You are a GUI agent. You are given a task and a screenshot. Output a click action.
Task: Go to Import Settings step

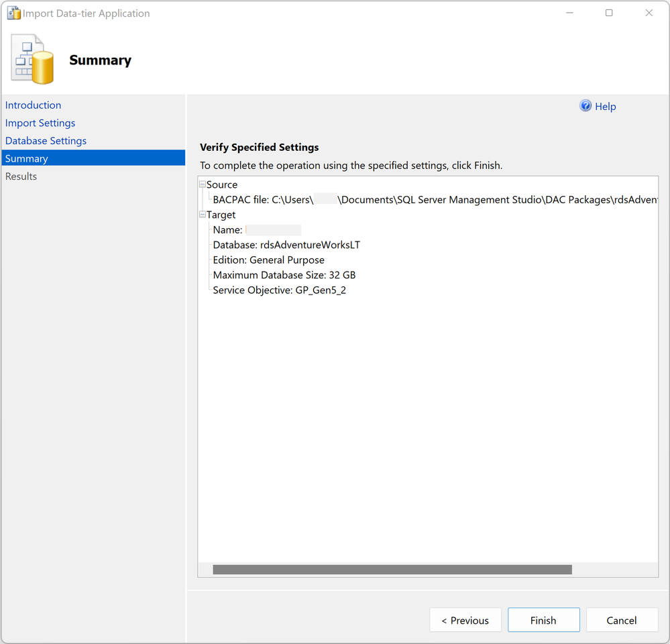click(x=40, y=123)
